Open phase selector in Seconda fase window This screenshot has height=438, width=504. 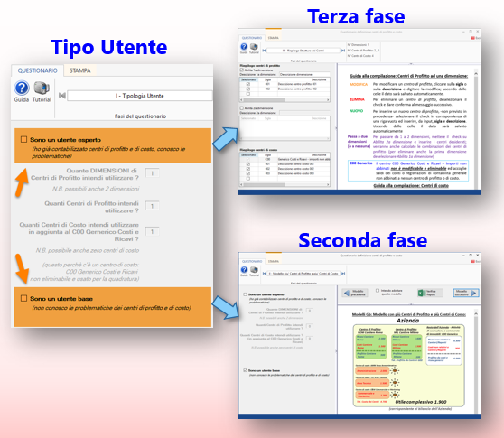303,273
